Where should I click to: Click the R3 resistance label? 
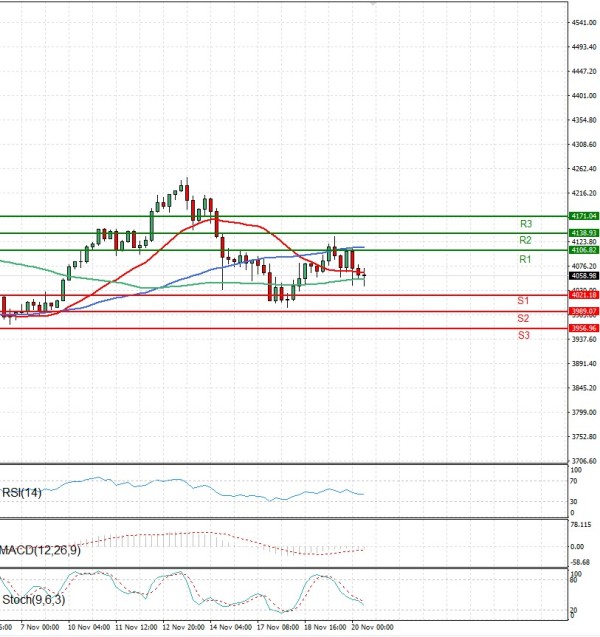(x=525, y=224)
